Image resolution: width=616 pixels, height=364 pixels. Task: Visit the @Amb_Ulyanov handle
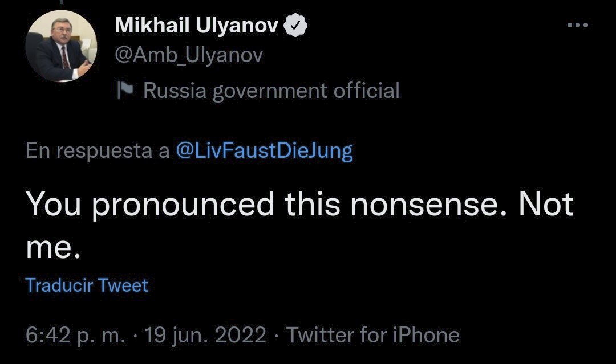(x=189, y=55)
